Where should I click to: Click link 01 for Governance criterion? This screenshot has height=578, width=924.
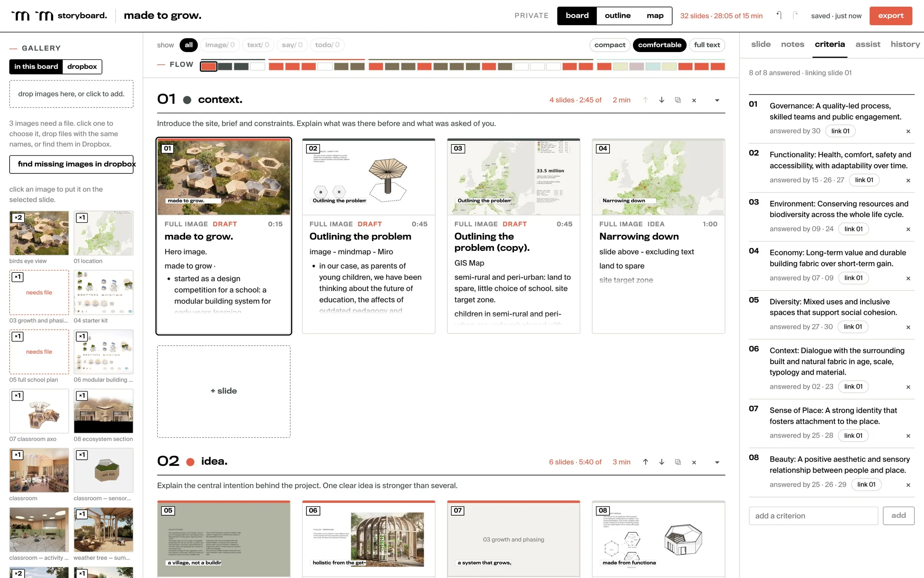point(840,131)
